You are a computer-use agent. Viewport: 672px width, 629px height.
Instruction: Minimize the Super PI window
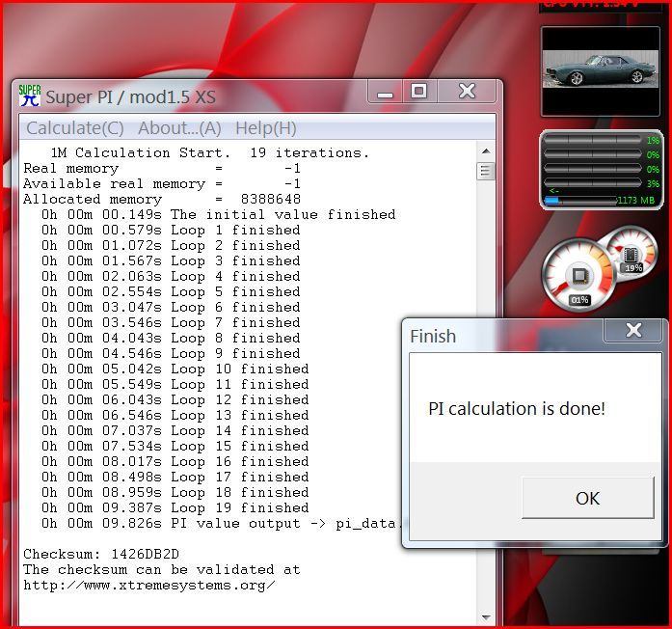pyautogui.click(x=385, y=92)
